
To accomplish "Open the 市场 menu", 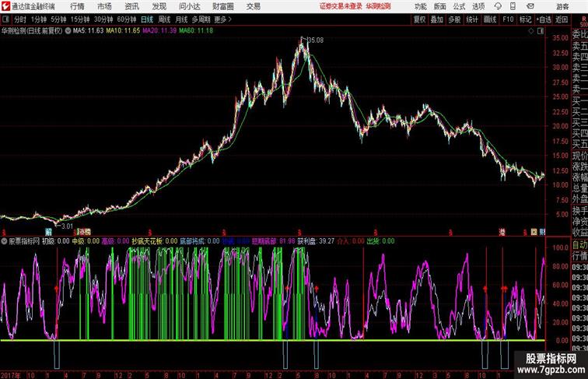I will coord(104,6).
